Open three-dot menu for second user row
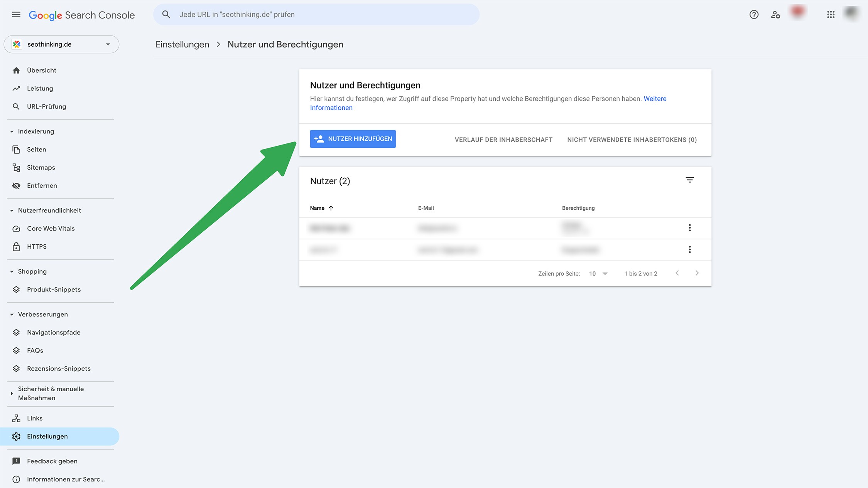Screen dimensions: 868x488 [x=689, y=249]
